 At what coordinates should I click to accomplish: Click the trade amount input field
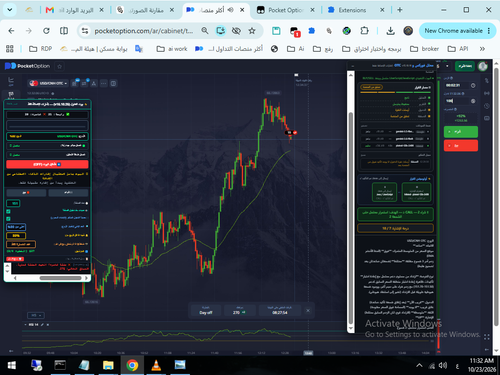(456, 101)
